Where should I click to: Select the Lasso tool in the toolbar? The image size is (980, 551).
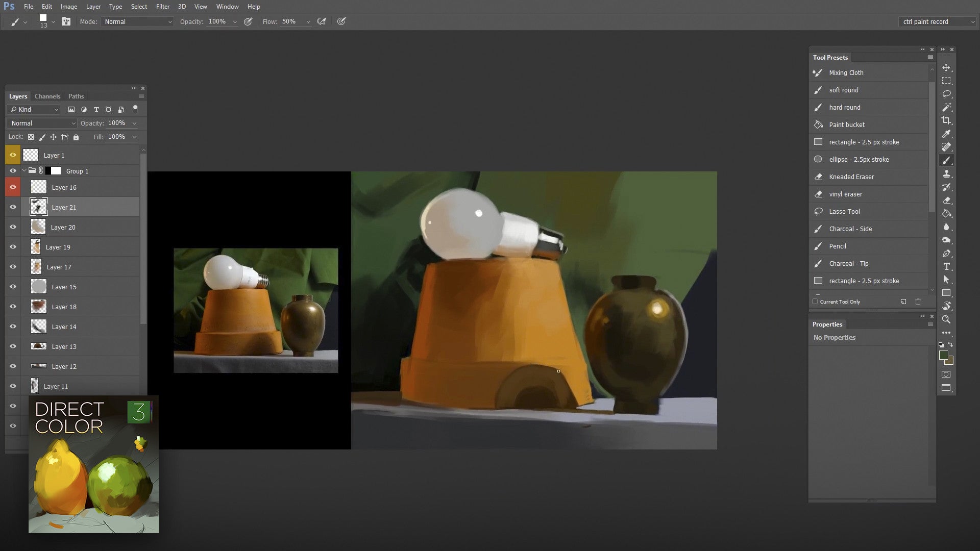point(947,94)
